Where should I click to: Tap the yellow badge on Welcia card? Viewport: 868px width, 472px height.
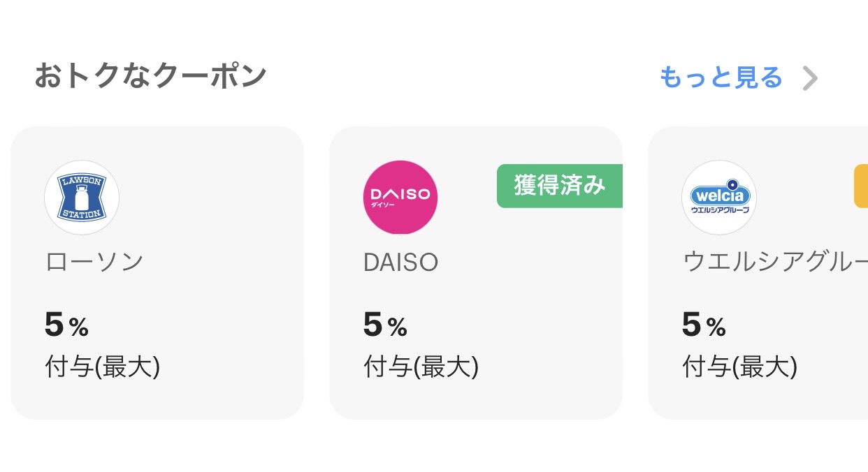[861, 186]
